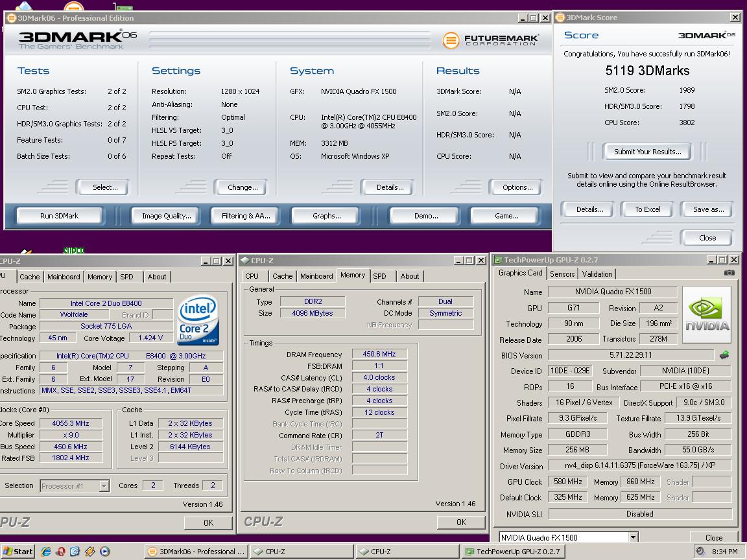Click the Graphs button
Screen dimensions: 747x560
327,216
